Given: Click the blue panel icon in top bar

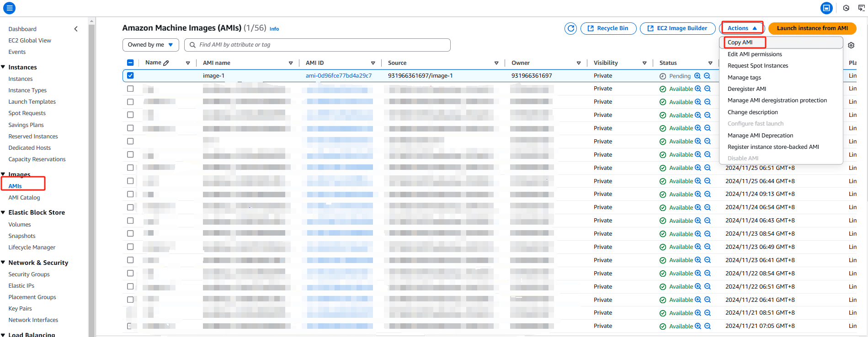Looking at the screenshot, I should coord(826,8).
